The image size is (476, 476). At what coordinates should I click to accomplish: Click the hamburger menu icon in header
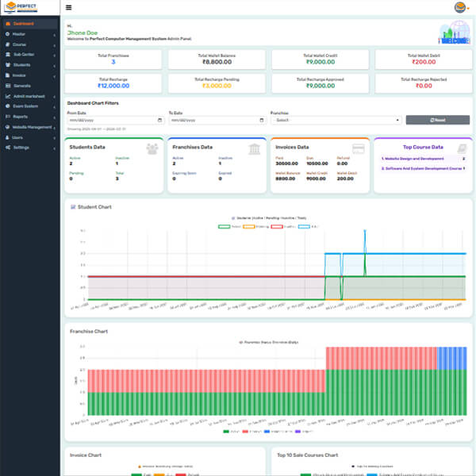click(x=69, y=7)
